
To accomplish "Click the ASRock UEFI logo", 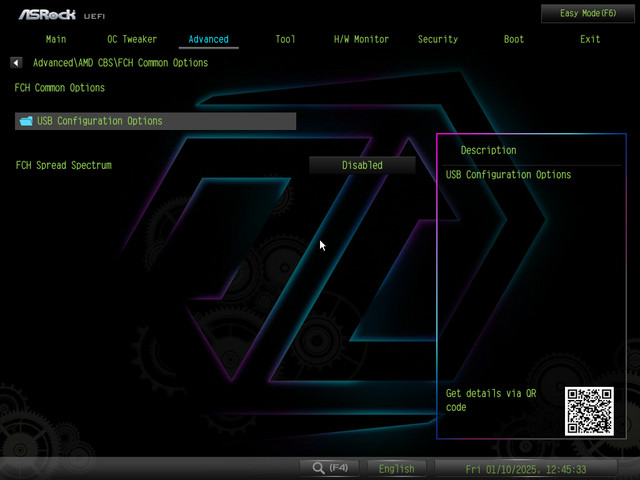I will [62, 15].
